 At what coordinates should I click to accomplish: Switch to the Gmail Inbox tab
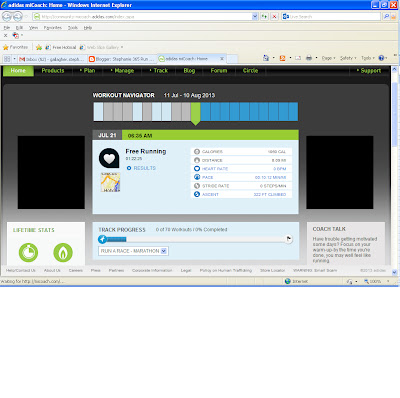coord(52,59)
